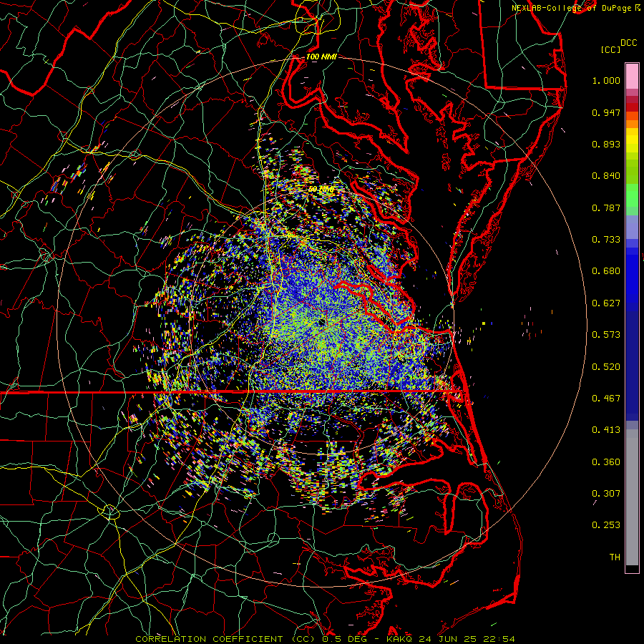Click the TH label on the scale

pyautogui.click(x=615, y=557)
